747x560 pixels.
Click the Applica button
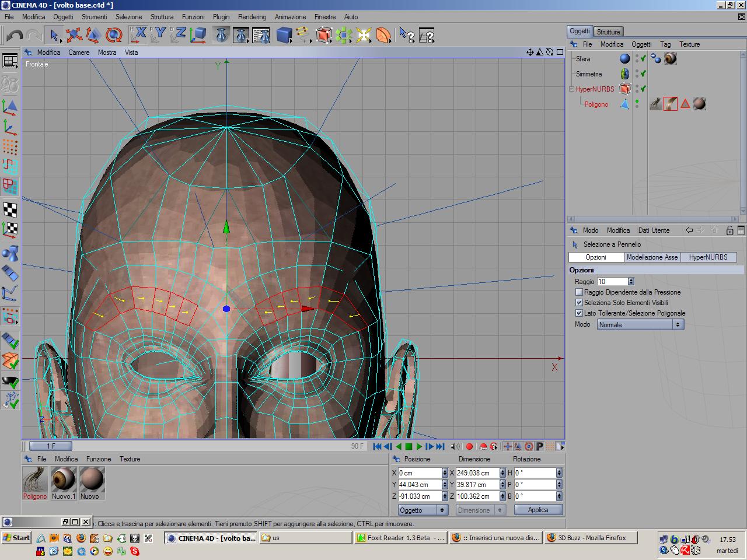537,510
